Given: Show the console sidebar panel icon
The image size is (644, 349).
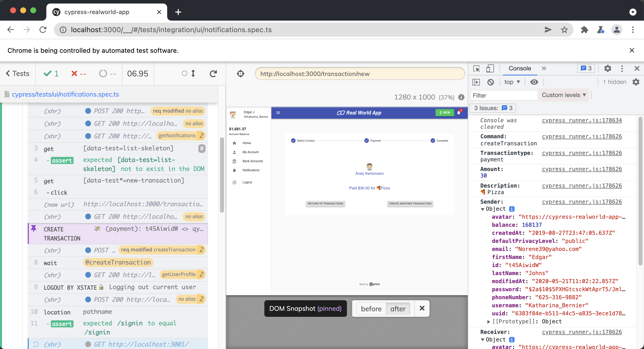Looking at the screenshot, I should click(x=476, y=82).
